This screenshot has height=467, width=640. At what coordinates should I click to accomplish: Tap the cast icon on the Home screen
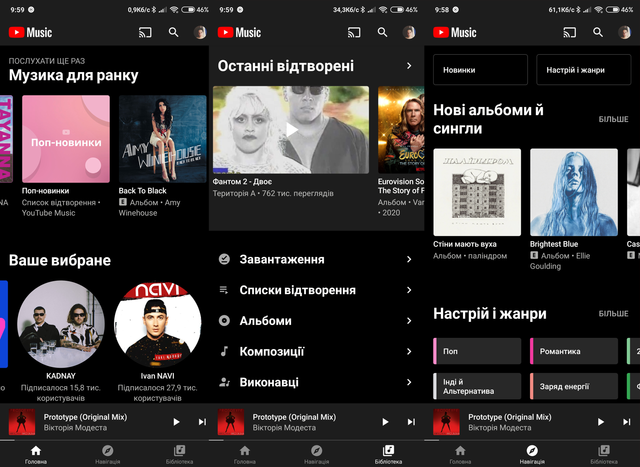tap(143, 32)
